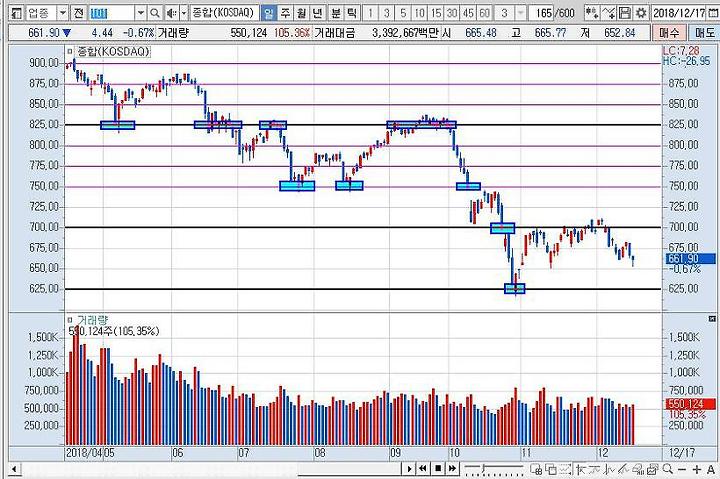This screenshot has width=720, height=479.
Task: Choose the 15 interval button
Action: pos(436,13)
